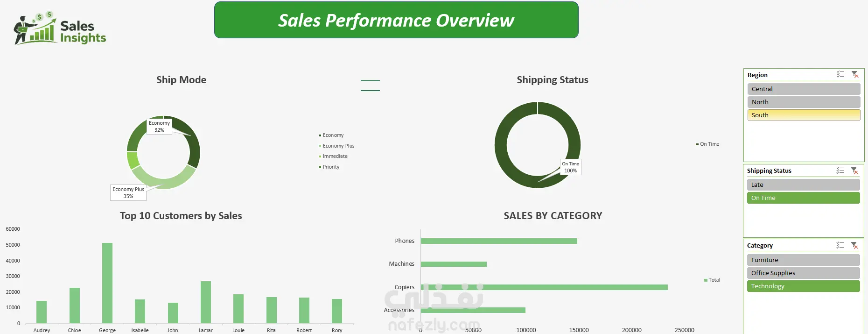Image resolution: width=868 pixels, height=334 pixels.
Task: Clear the Shipping Status slicer filter
Action: coord(854,171)
